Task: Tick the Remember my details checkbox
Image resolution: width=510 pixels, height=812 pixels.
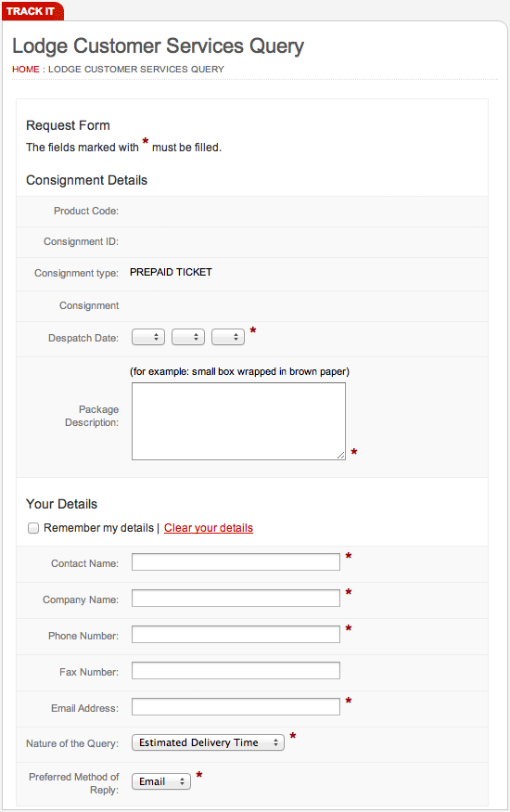Action: pos(33,528)
